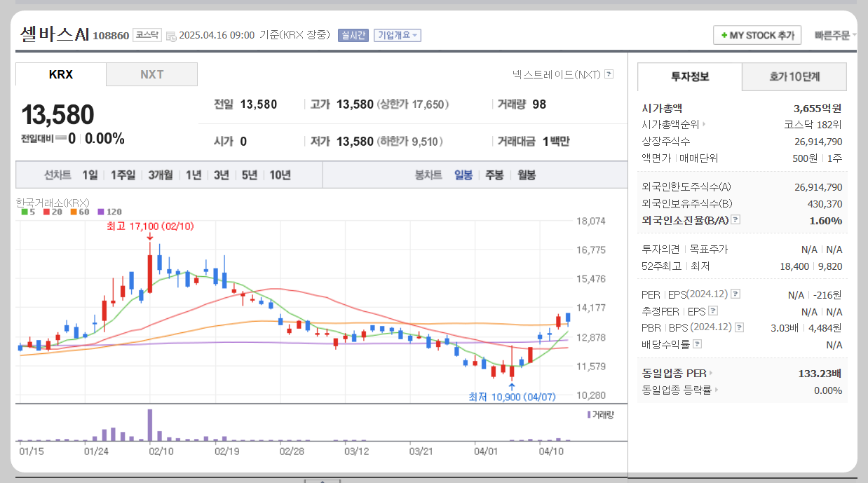Switch chart to 주봉 weekly candles

[x=496, y=175]
